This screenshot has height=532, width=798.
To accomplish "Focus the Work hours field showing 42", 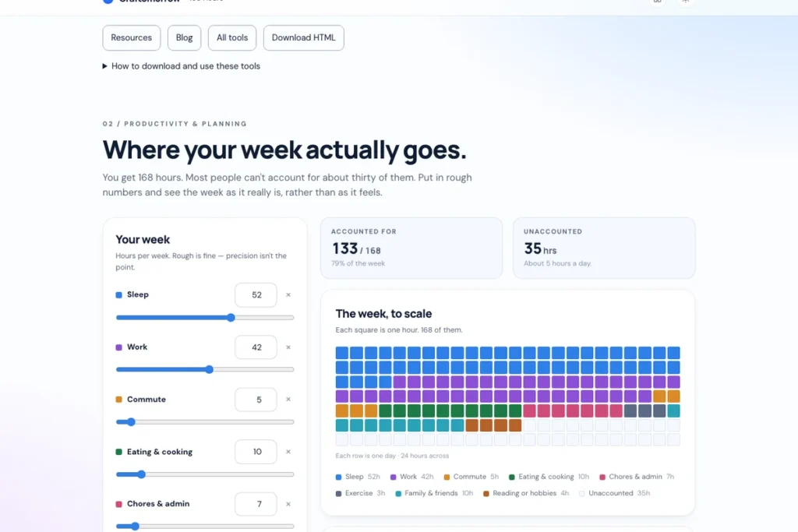I will [x=256, y=347].
